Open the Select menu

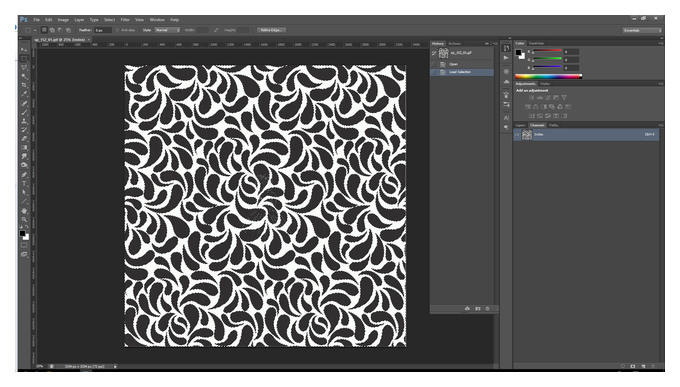point(109,20)
